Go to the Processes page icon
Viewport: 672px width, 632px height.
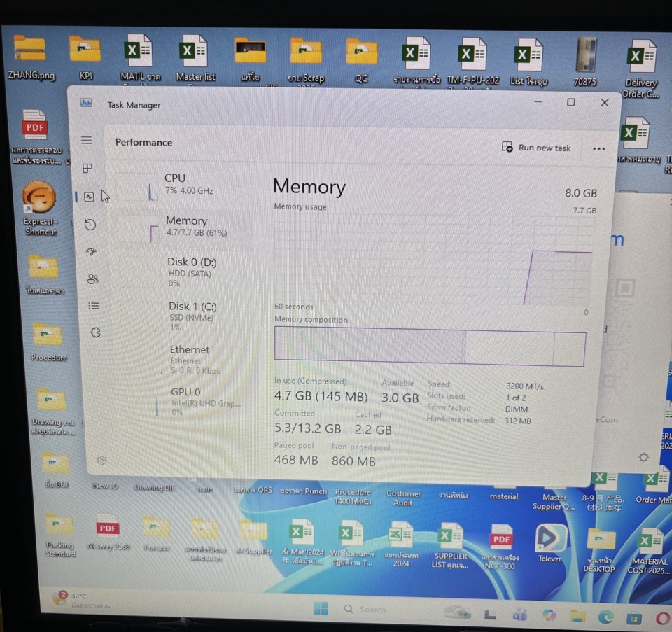(x=87, y=169)
